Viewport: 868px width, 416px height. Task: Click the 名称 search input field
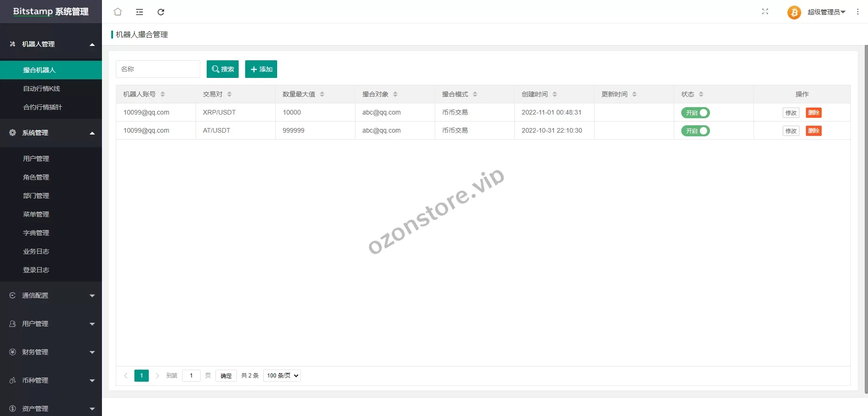[x=158, y=69]
